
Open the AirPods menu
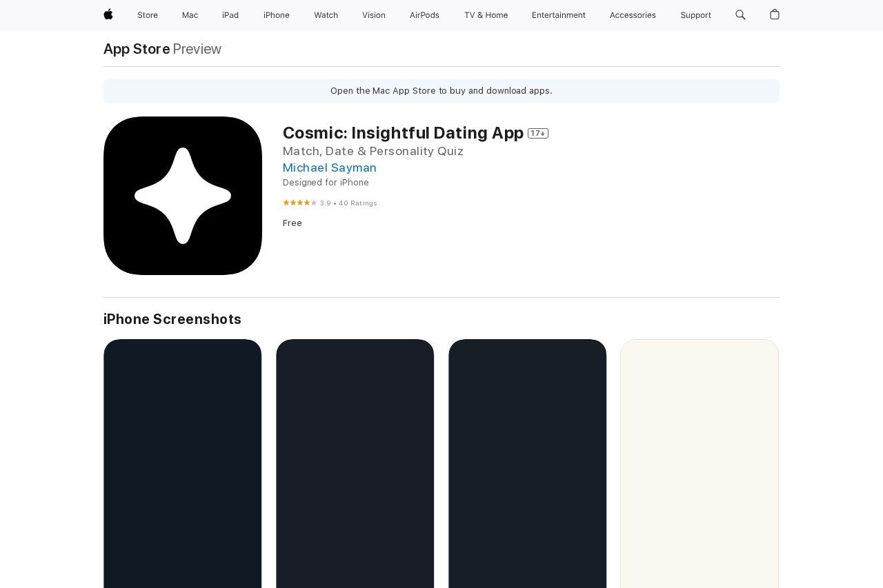point(424,15)
